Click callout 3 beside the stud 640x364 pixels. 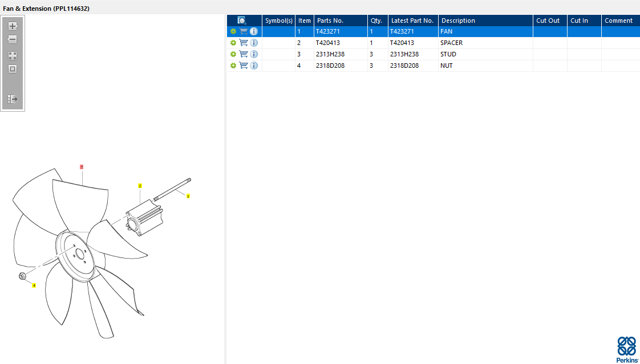tap(188, 196)
